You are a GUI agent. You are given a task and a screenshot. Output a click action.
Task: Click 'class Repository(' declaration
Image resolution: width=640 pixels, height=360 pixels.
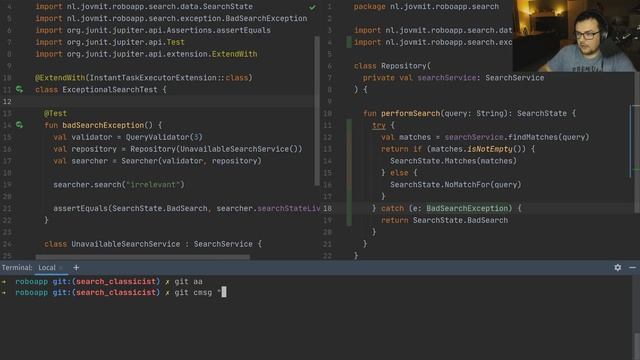click(x=392, y=66)
